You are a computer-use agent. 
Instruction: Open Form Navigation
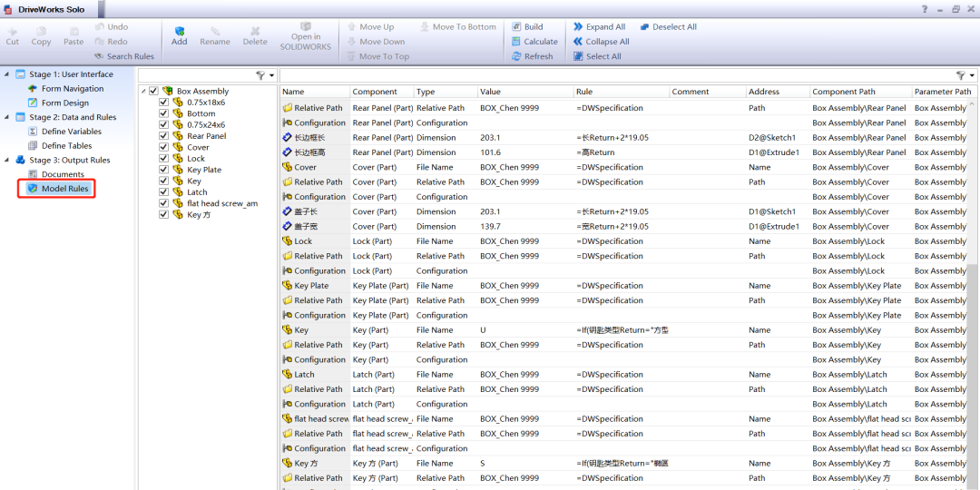point(66,89)
